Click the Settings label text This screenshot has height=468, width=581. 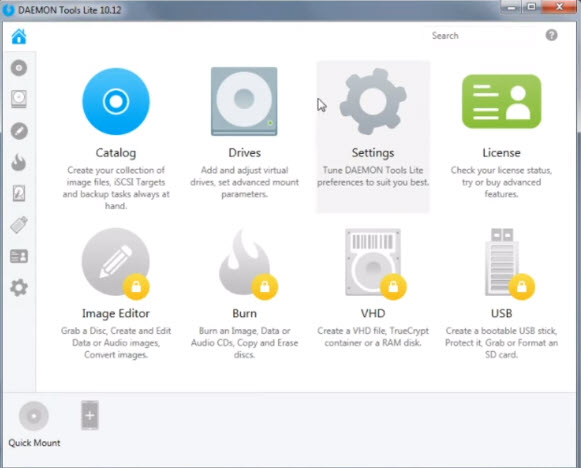[373, 153]
